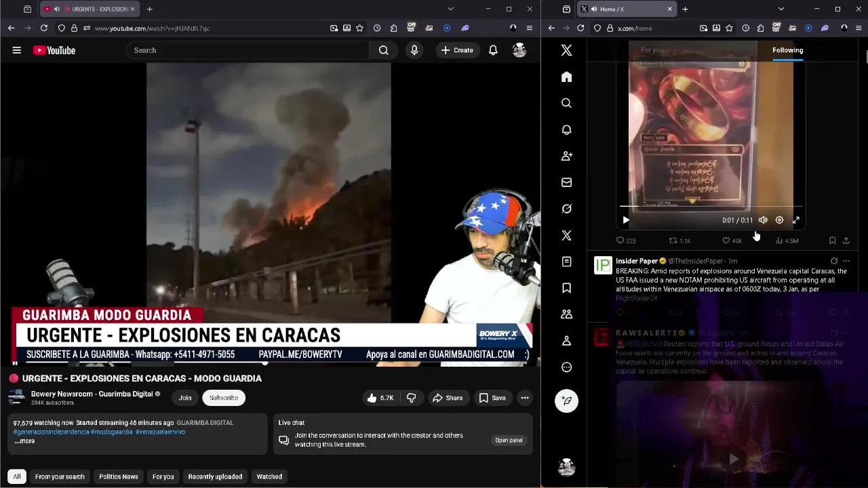The image size is (868, 488).
Task: Toggle the Off extension in the YouTube window toolbar
Action: 411,28
